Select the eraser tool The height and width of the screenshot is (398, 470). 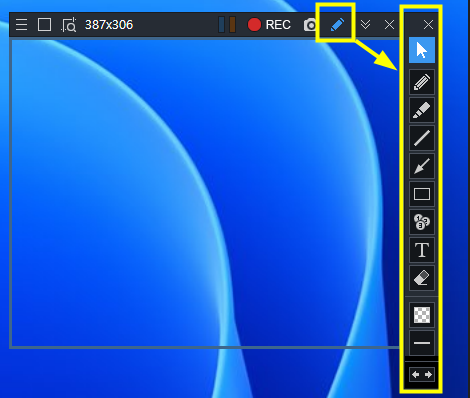point(422,278)
